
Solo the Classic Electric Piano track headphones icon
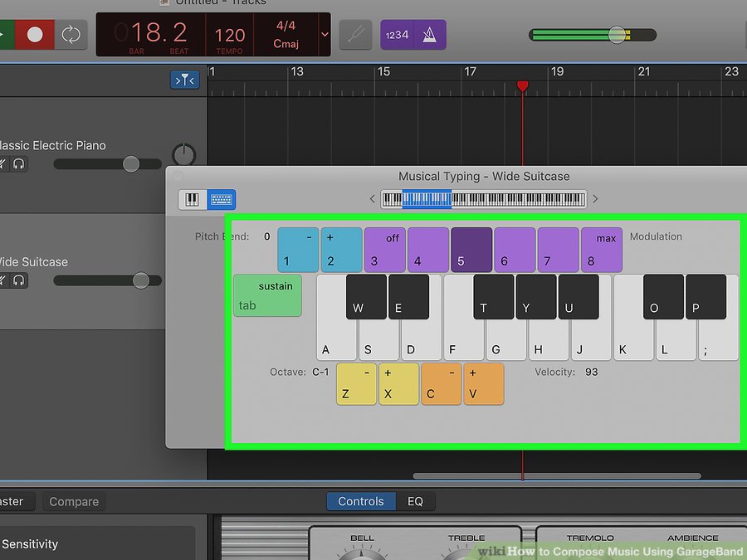(x=18, y=163)
